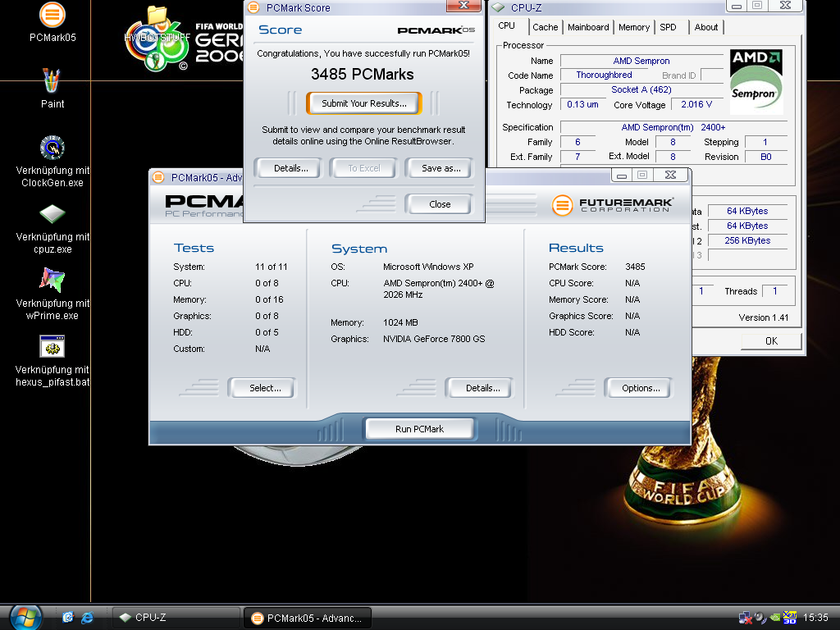This screenshot has width=840, height=630.
Task: Click the Revision value B0
Action: click(766, 157)
